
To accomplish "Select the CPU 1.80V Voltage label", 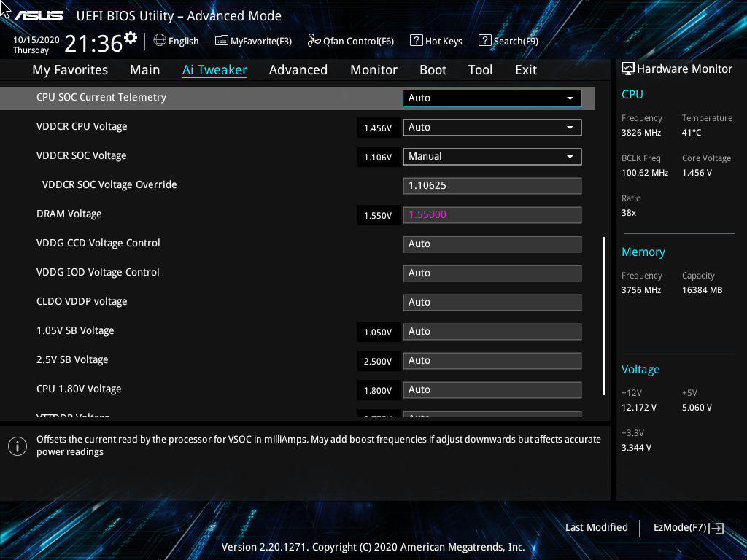I will [79, 389].
